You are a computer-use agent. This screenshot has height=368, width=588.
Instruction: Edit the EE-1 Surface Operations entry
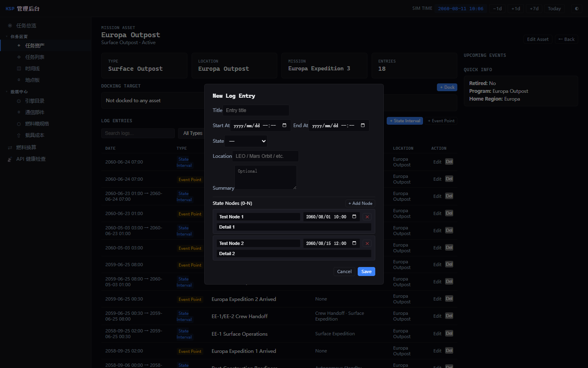437,334
